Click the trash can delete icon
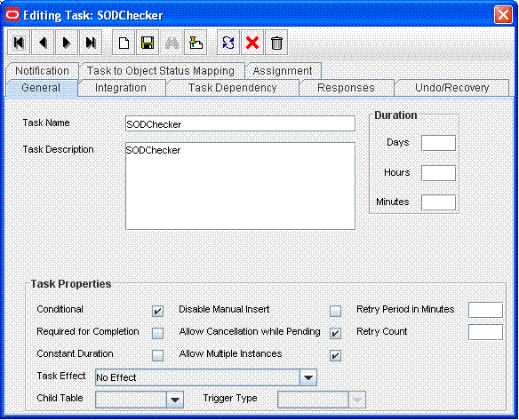 click(x=276, y=43)
